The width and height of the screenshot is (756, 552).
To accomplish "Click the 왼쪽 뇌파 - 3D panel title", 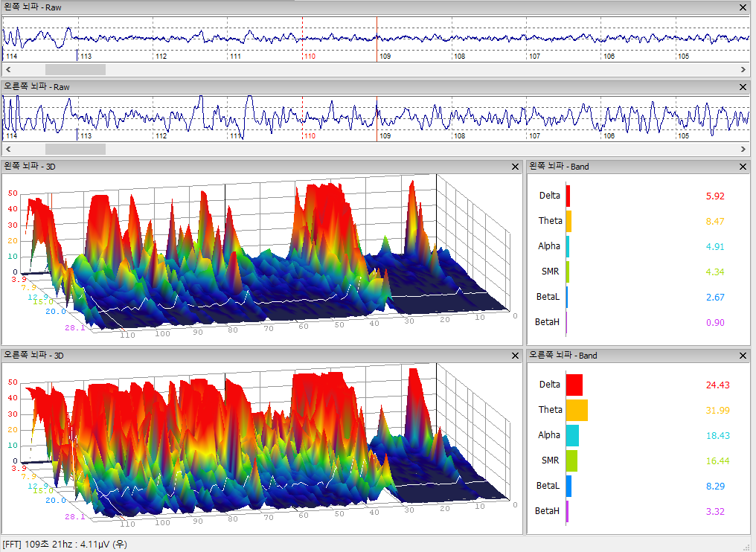I will click(30, 167).
